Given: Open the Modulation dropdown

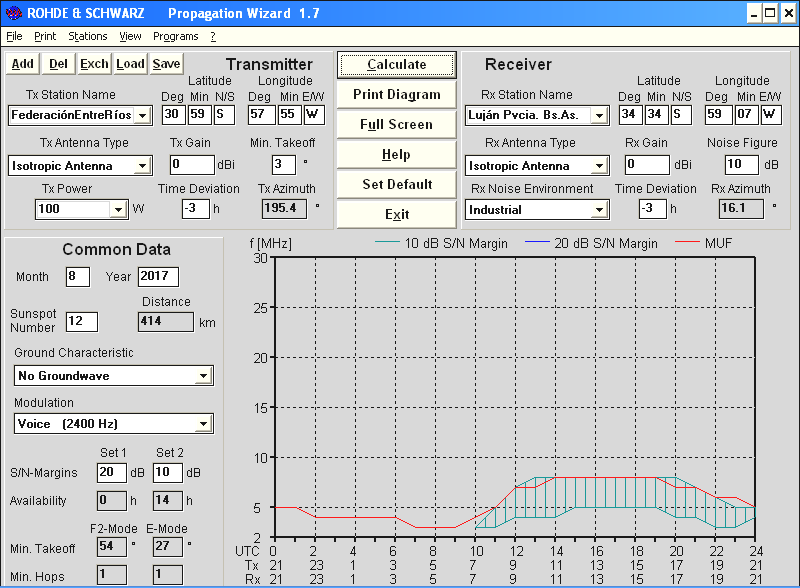Looking at the screenshot, I should click(x=203, y=424).
